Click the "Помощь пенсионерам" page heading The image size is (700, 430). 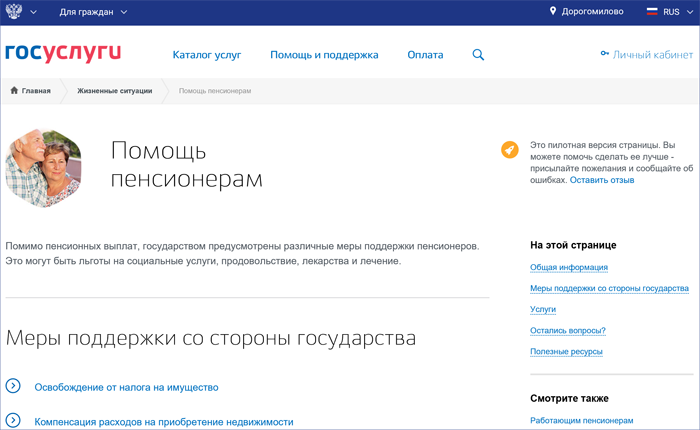click(x=187, y=164)
